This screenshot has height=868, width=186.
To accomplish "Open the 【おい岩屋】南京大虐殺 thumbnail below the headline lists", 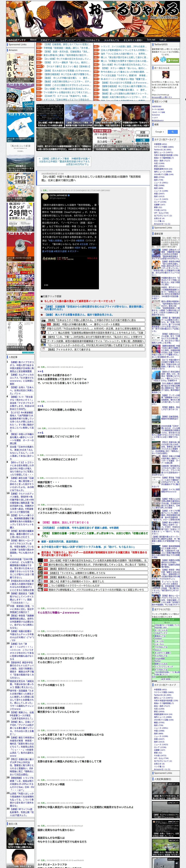I will pos(50,116).
